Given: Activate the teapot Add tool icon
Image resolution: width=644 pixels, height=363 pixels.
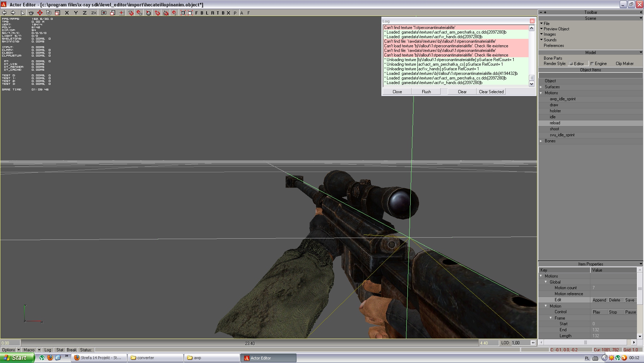Looking at the screenshot, I should click(31, 13).
